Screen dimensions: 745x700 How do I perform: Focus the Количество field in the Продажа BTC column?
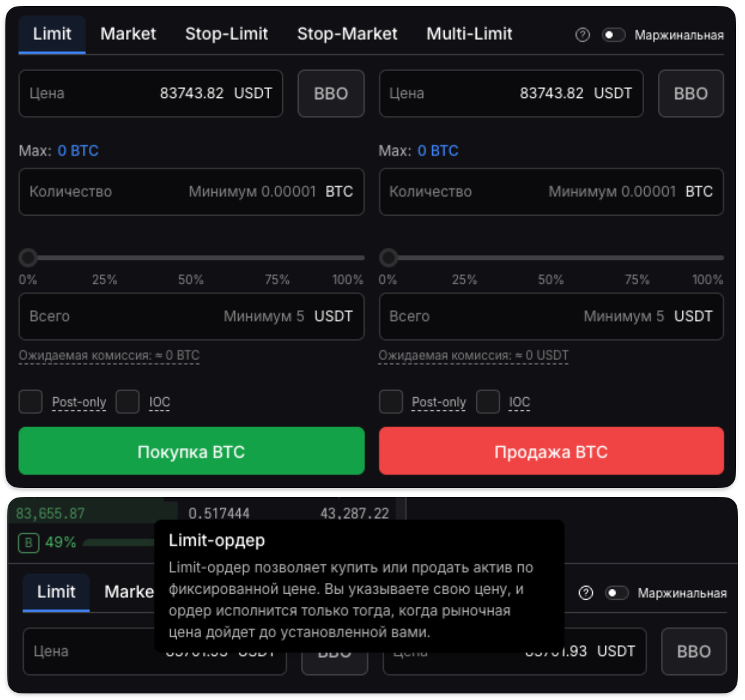(x=551, y=192)
